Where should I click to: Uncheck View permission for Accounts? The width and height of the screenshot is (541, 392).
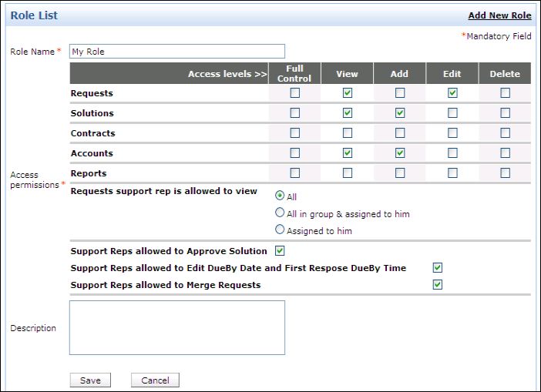click(x=348, y=153)
